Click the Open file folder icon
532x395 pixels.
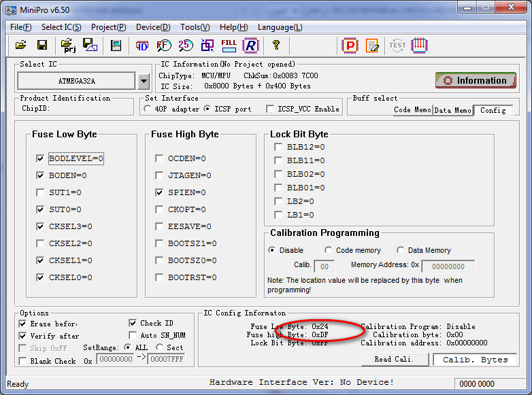20,46
